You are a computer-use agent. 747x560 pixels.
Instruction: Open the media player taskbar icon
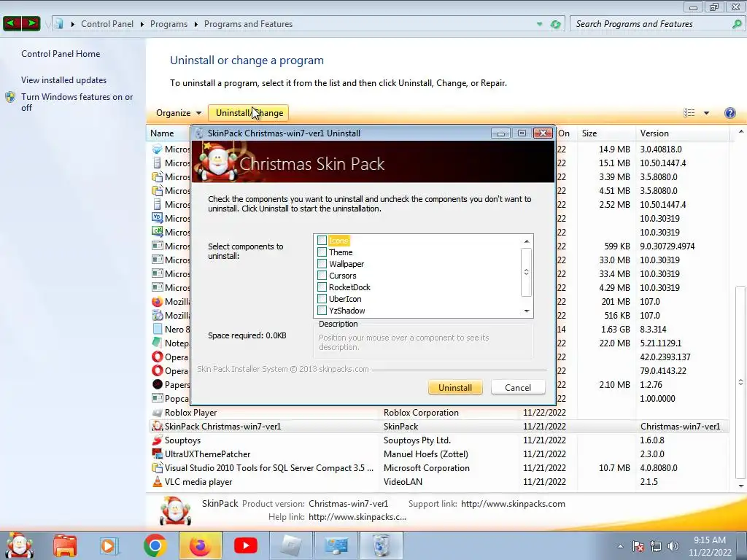point(109,545)
